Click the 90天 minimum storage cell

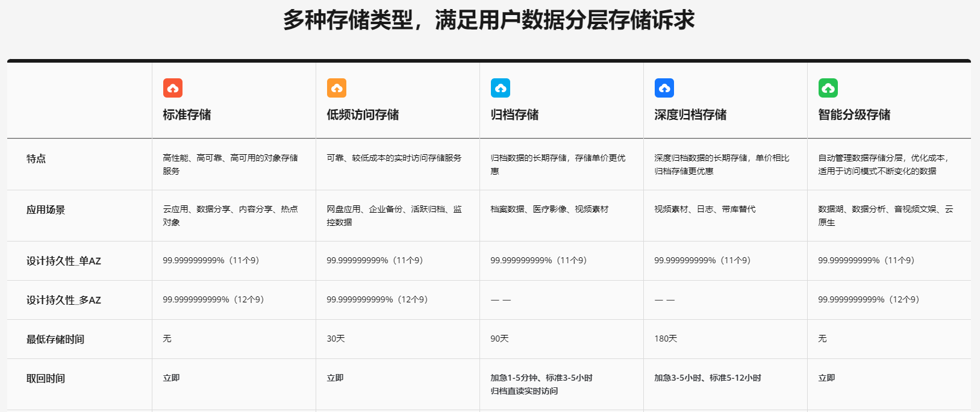click(x=499, y=339)
